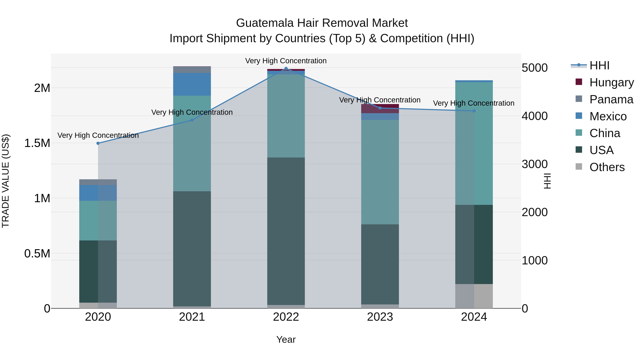
Task: Click the '1000' right axis tick label
Action: [x=535, y=260]
